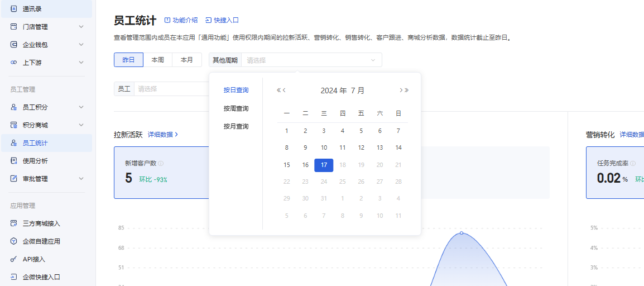This screenshot has width=644, height=286.
Task: Click the 审批管理 edit icon
Action: [x=14, y=179]
